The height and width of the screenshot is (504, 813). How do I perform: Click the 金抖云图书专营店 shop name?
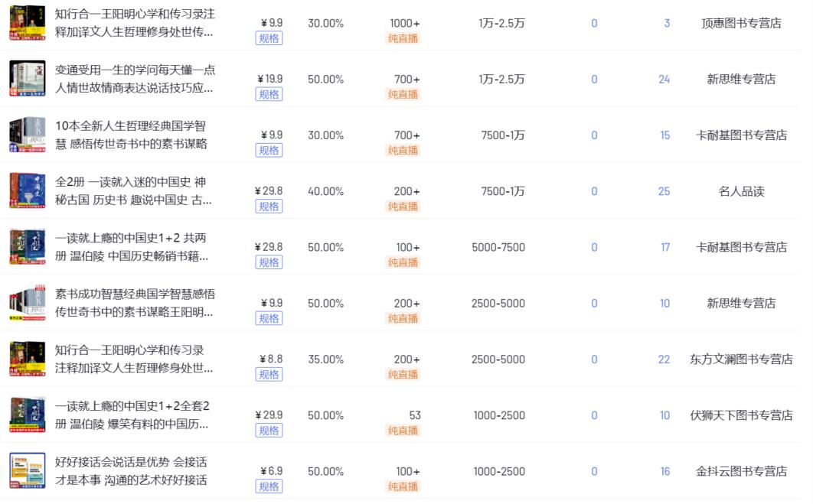tap(741, 471)
